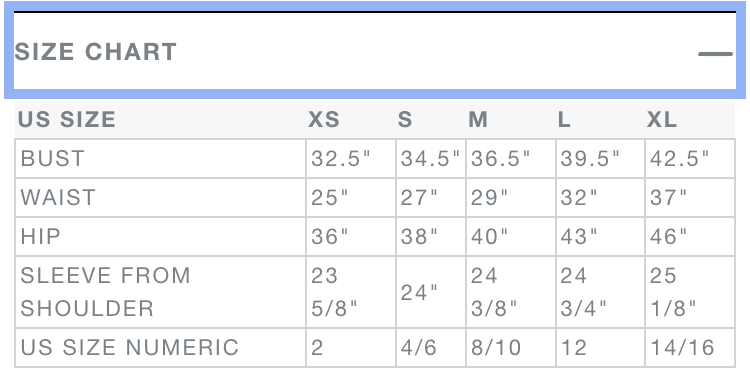Click the 32.5" bust value for XS
Screen dimensions: 750x370
(341, 159)
